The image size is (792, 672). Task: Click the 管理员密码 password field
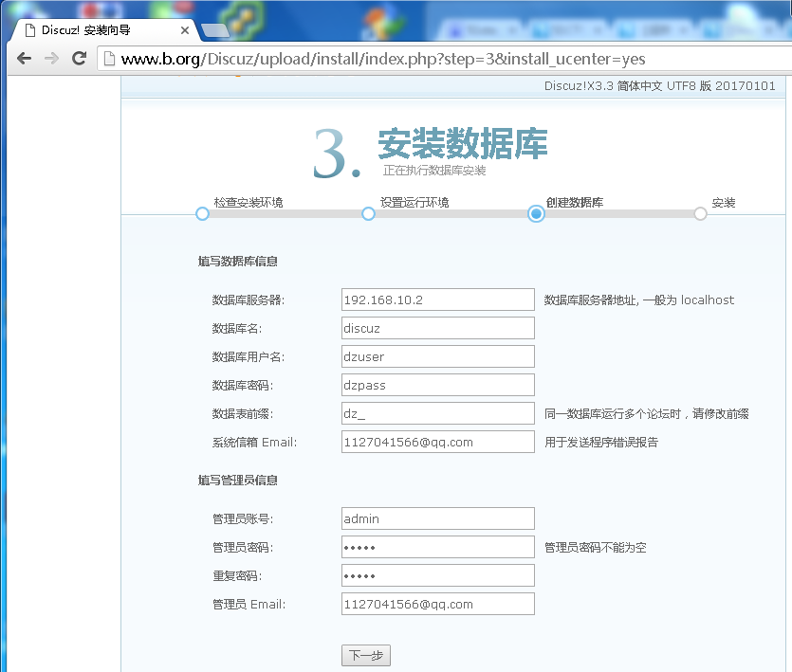pos(438,547)
